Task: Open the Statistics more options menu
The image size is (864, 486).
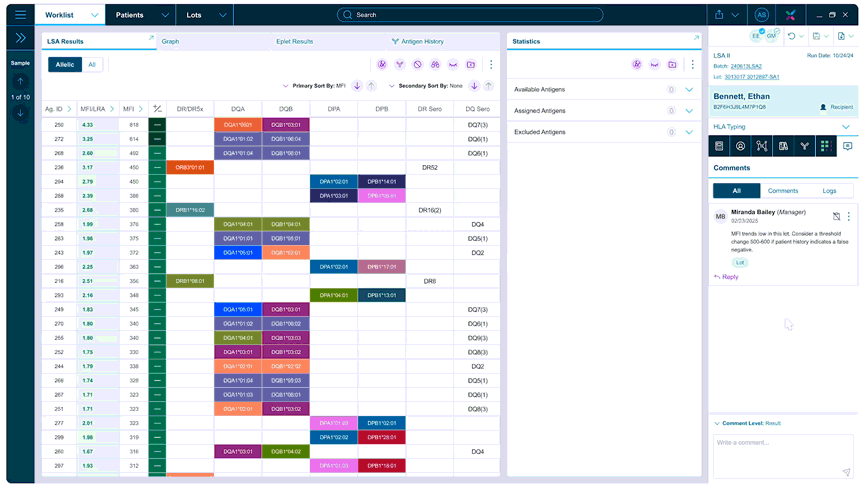Action: (x=693, y=64)
